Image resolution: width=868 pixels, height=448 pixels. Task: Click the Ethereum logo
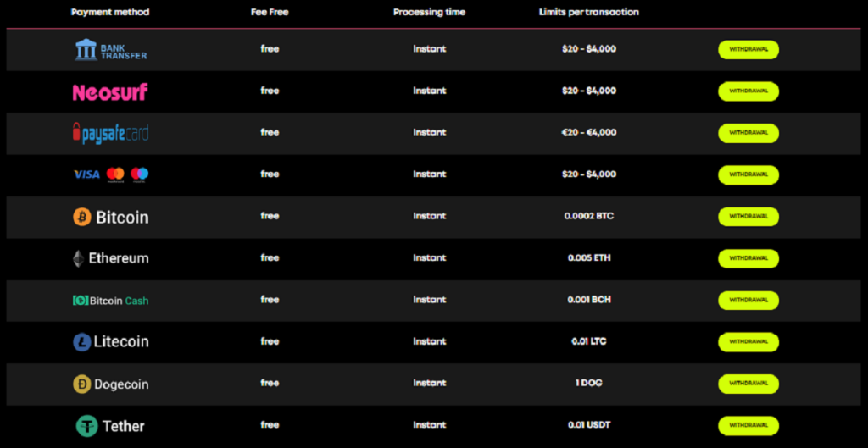[x=110, y=258]
